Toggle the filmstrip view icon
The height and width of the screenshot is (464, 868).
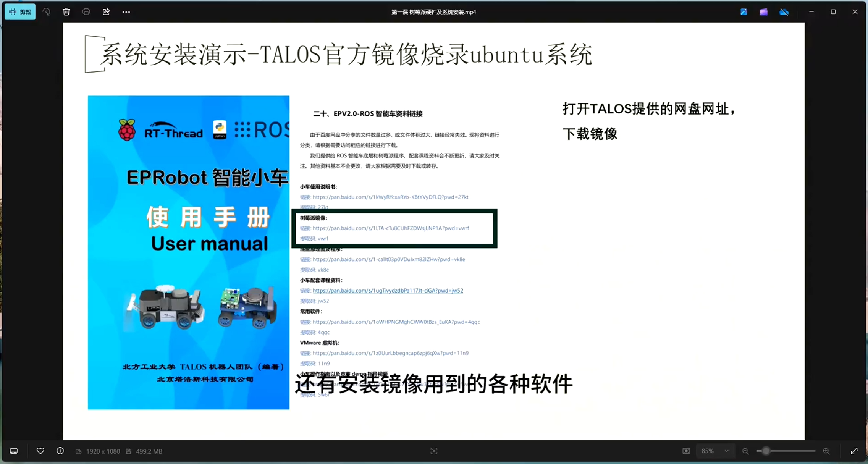tap(14, 451)
